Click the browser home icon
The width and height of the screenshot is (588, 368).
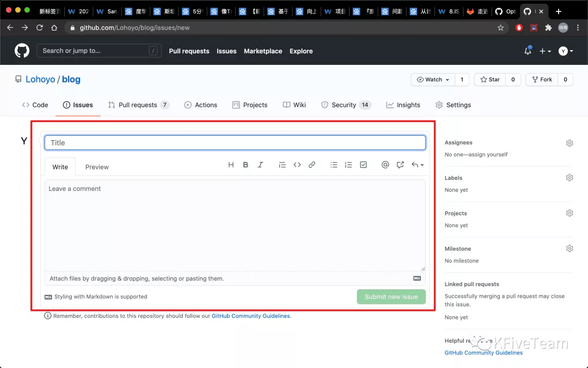click(54, 27)
